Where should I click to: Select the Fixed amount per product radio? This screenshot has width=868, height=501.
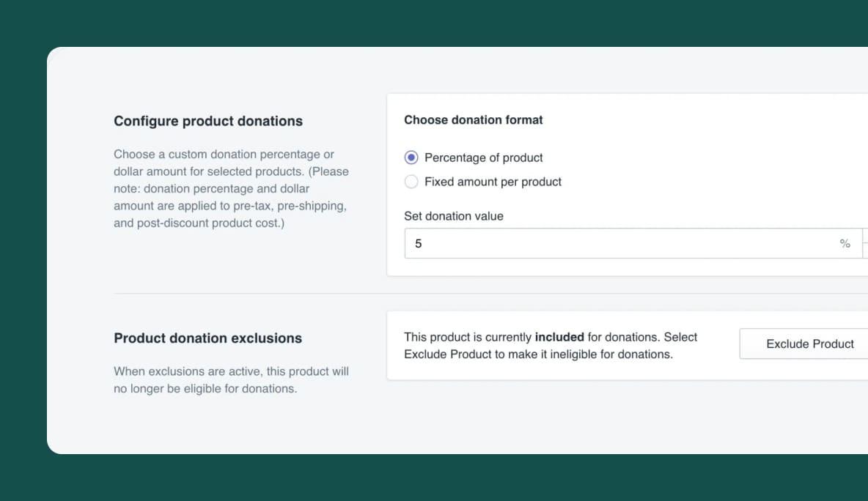(412, 182)
